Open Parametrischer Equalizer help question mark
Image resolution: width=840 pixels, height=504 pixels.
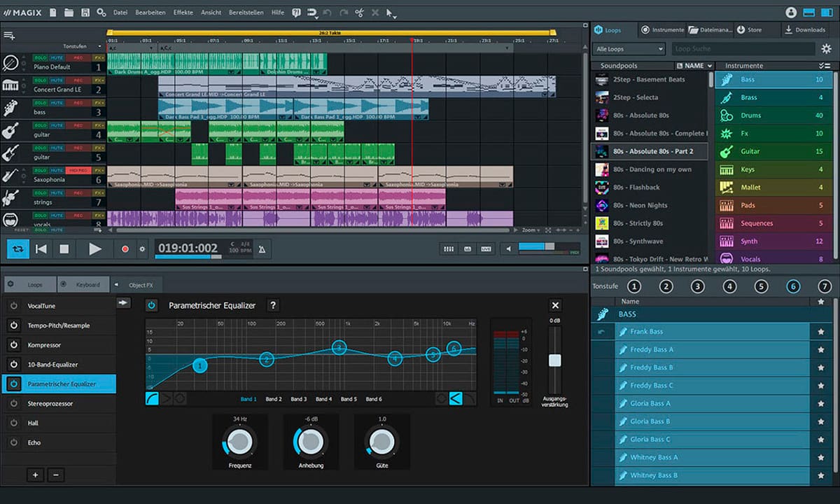pyautogui.click(x=274, y=305)
